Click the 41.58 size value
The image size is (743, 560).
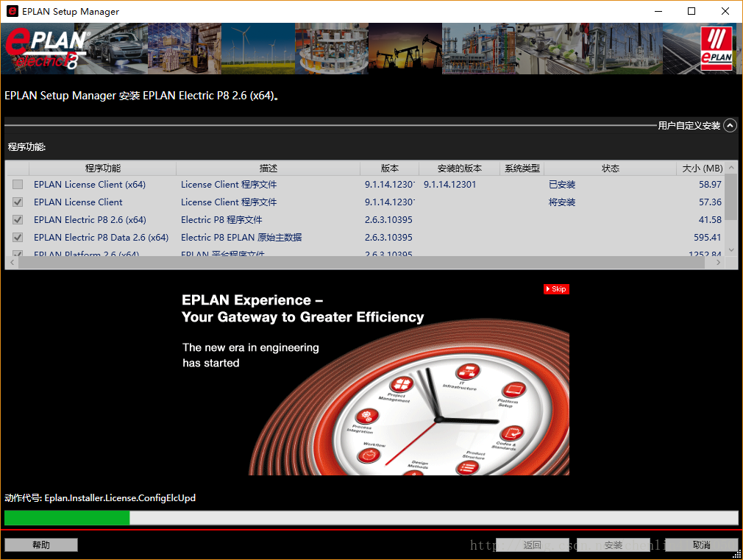(x=710, y=219)
